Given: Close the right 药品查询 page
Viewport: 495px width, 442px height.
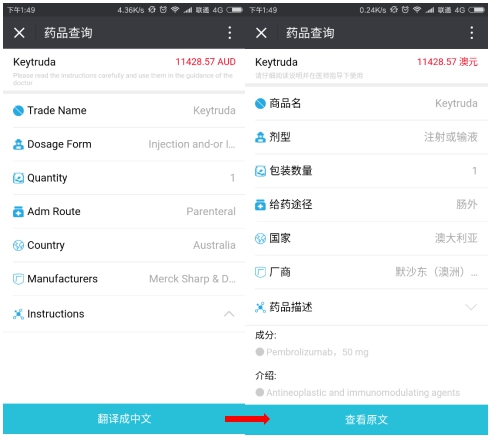Looking at the screenshot, I should tap(261, 33).
